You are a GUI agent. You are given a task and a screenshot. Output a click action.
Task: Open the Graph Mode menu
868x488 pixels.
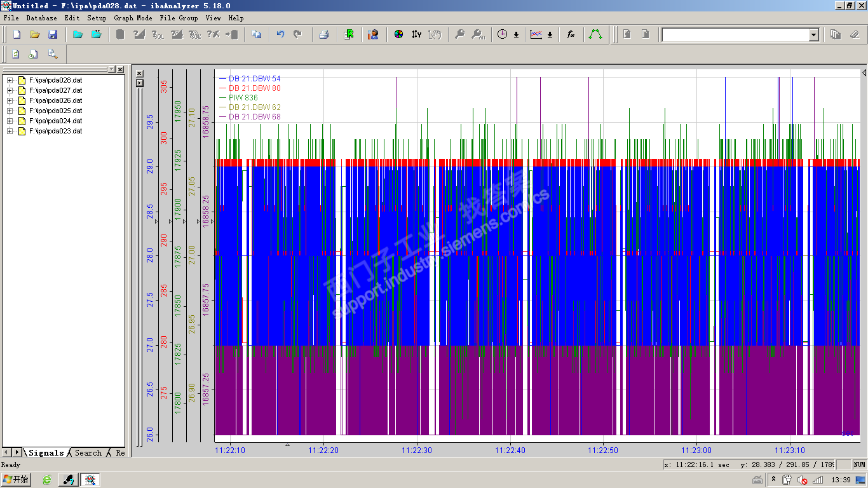[133, 18]
